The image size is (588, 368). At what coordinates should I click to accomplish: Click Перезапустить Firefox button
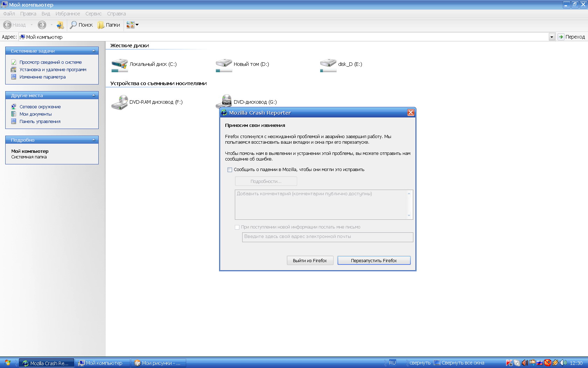pyautogui.click(x=373, y=260)
